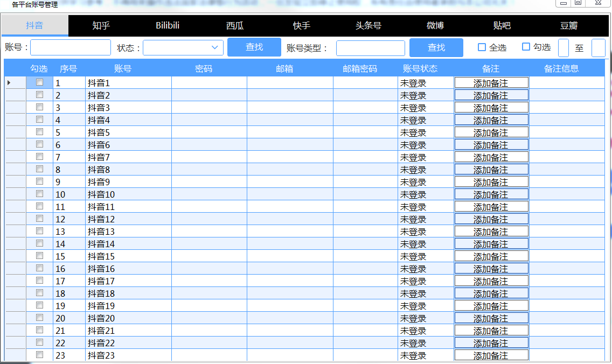Minimize the 各平台账号管理 window

point(563,3)
